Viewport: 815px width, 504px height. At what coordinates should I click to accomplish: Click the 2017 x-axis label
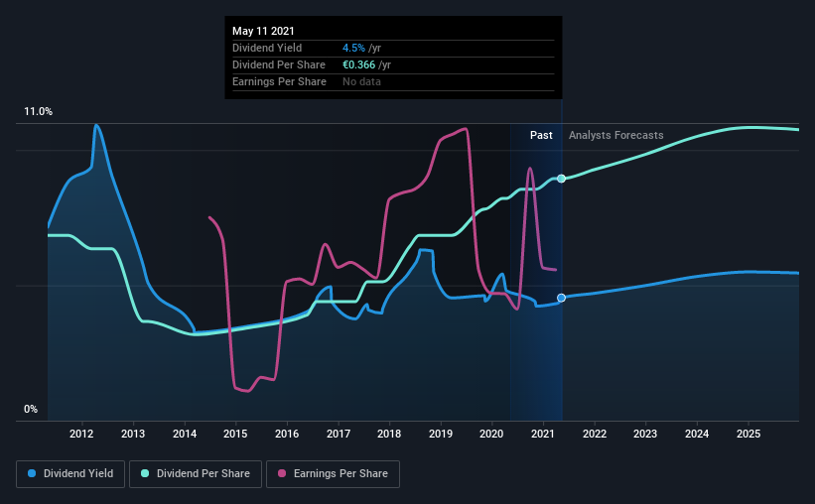339,434
